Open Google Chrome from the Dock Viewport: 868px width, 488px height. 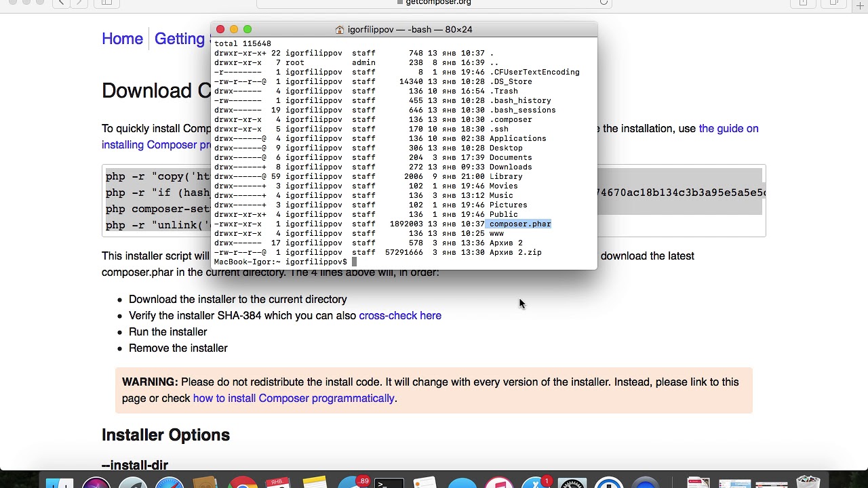pyautogui.click(x=242, y=483)
